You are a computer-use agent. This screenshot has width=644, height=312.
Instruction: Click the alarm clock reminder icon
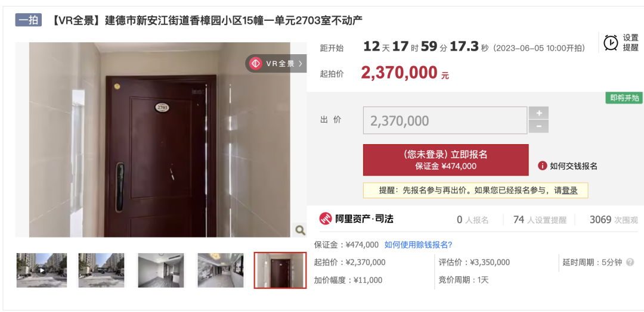coord(611,42)
